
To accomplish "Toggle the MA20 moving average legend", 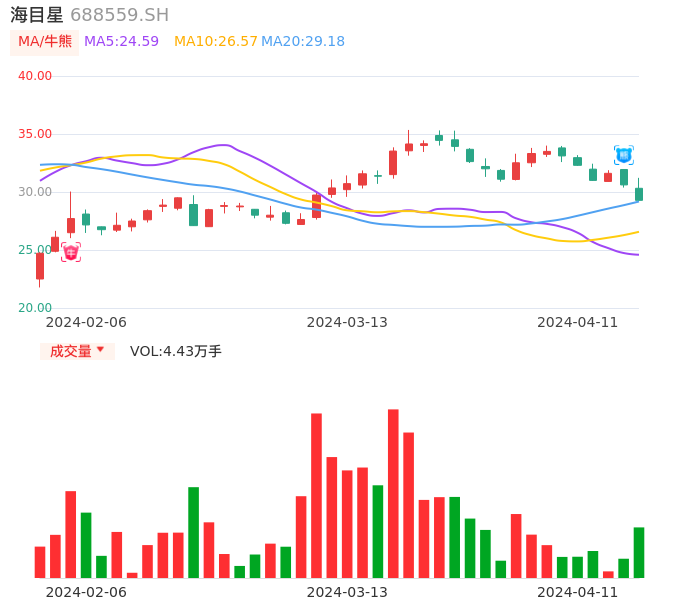I will coord(303,42).
